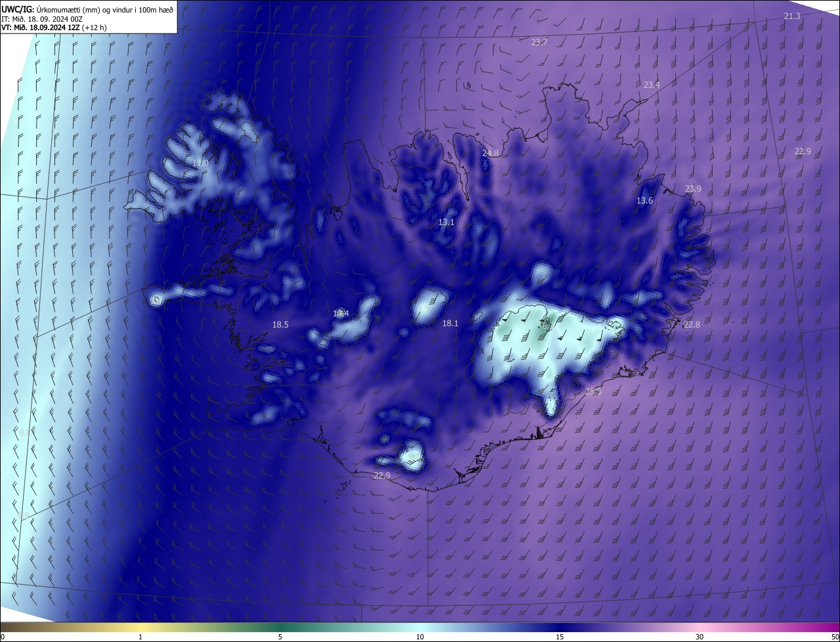Screen dimensions: 840x642
Task: Click the 18.1 value label
Action: (450, 323)
